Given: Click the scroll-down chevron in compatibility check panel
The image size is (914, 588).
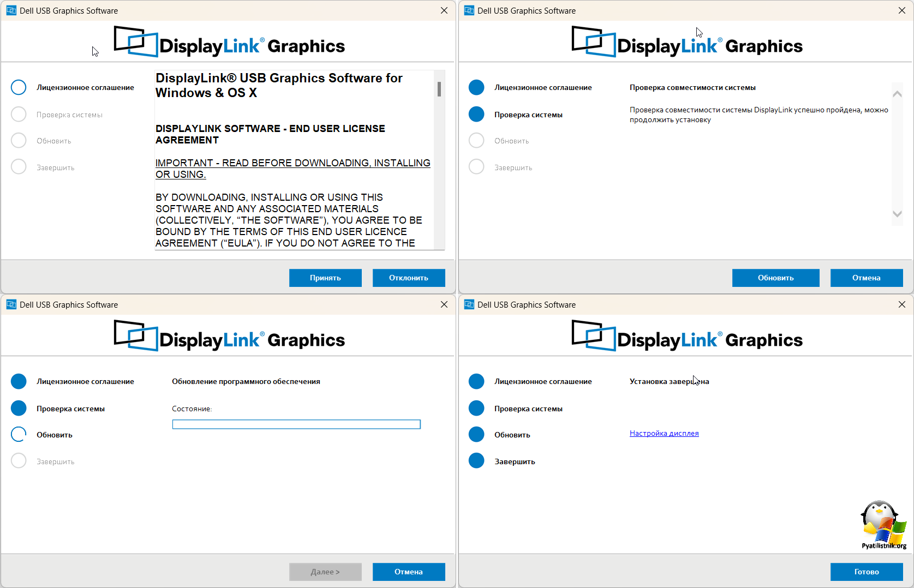Looking at the screenshot, I should [897, 214].
